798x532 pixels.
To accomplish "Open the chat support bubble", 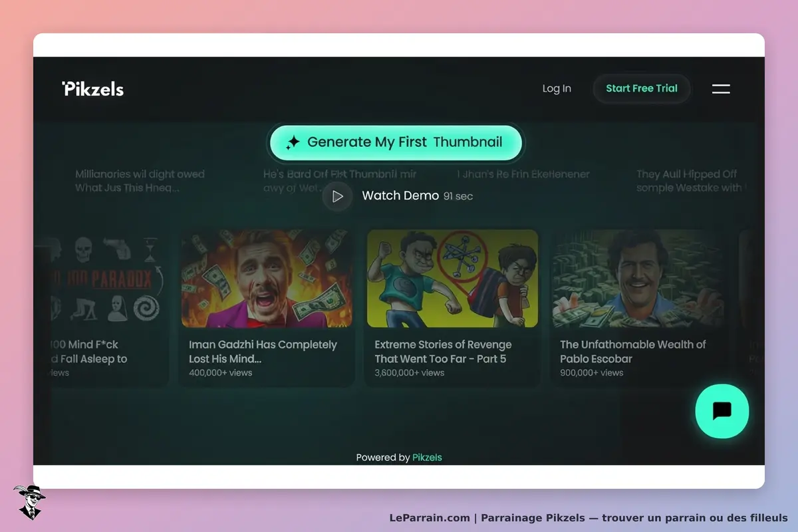I will 722,411.
